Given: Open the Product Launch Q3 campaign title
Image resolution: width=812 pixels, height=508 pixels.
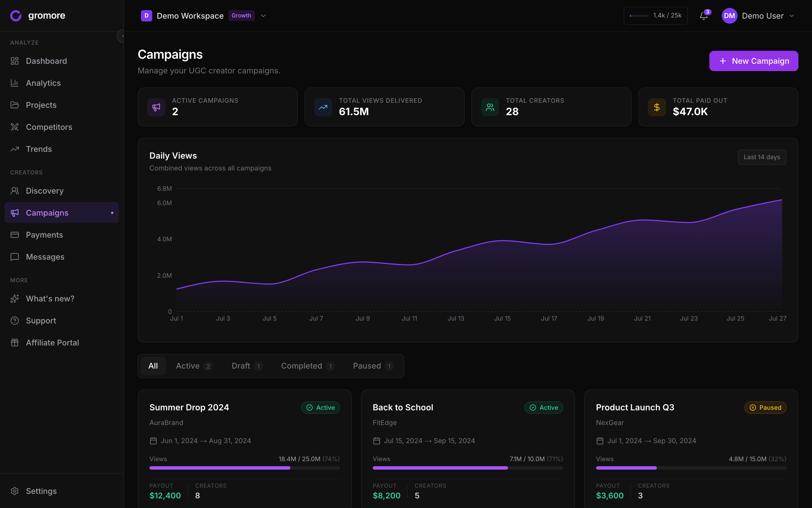Looking at the screenshot, I should click(x=635, y=407).
